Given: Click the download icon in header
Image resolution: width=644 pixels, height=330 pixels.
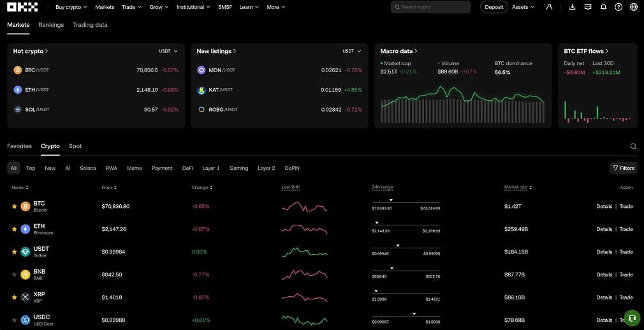Looking at the screenshot, I should [572, 7].
